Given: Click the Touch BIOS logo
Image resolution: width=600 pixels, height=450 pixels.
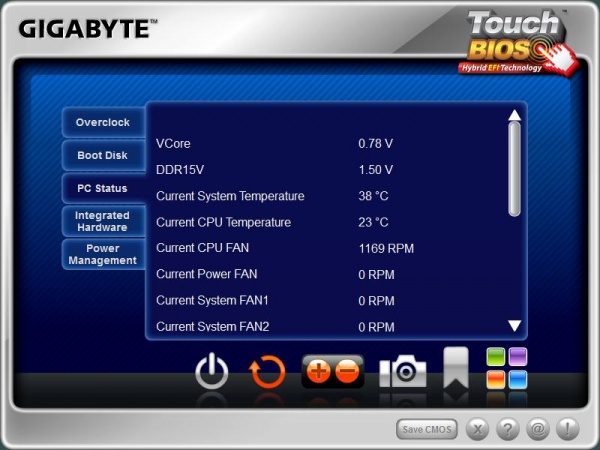Looking at the screenshot, I should point(518,42).
